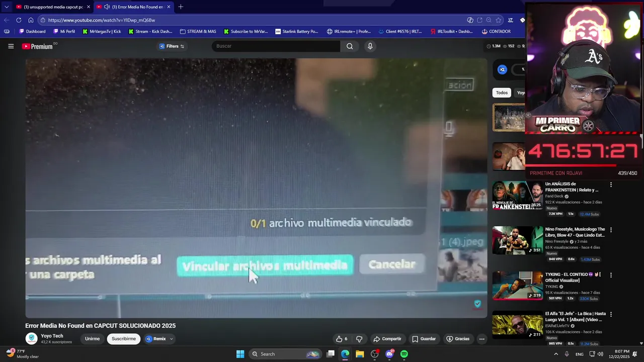
Task: Click the Unirme join button
Action: tap(92, 339)
